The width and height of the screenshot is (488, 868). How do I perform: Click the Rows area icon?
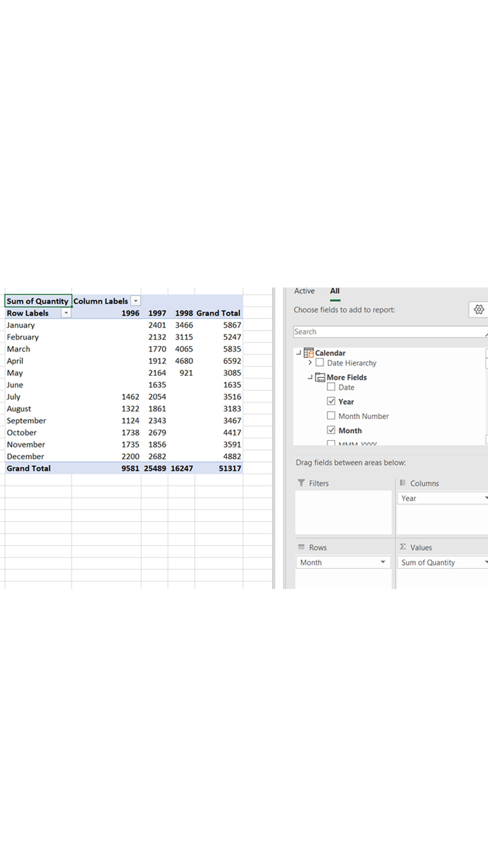click(301, 547)
